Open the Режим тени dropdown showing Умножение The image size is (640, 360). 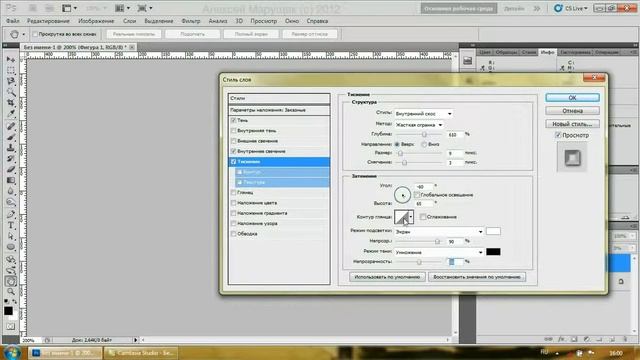point(439,252)
